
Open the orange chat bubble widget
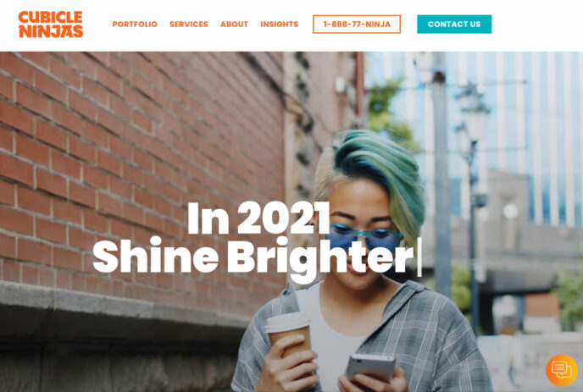pos(562,371)
